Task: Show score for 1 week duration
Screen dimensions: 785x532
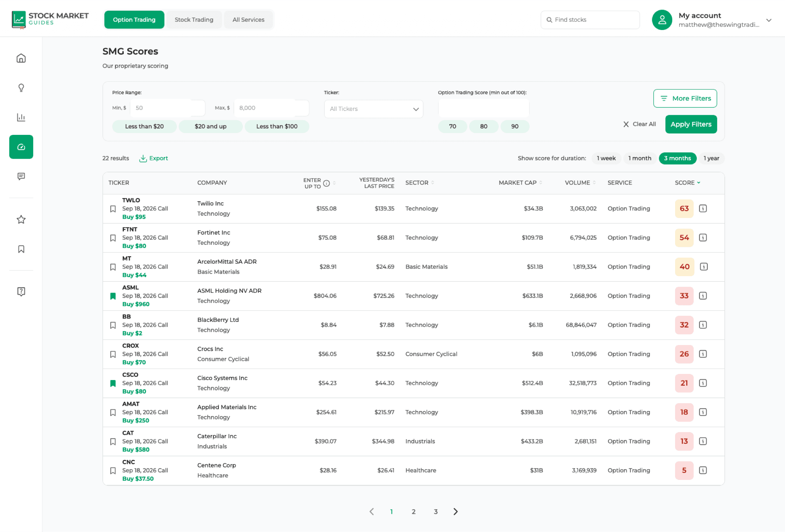Action: coord(606,158)
